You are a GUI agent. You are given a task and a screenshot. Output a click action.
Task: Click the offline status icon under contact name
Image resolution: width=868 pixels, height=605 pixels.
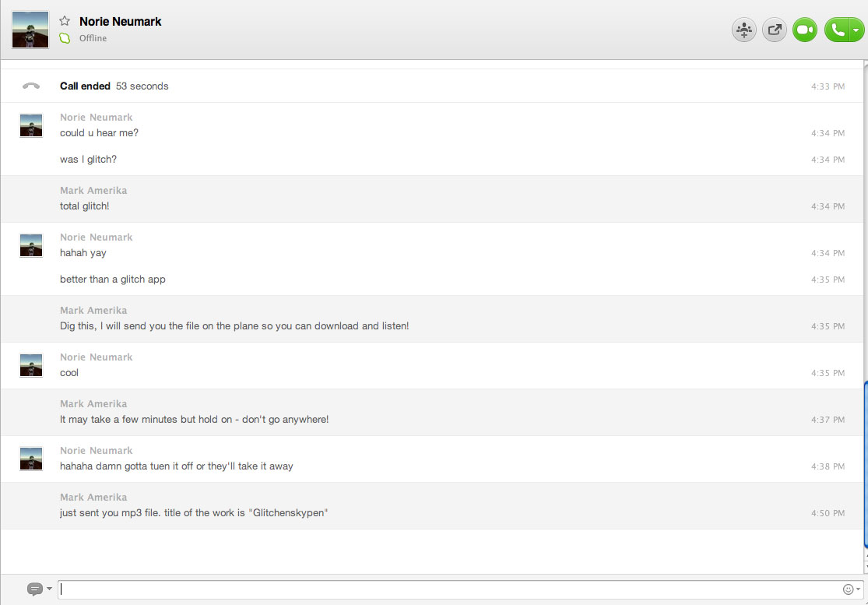pyautogui.click(x=65, y=38)
